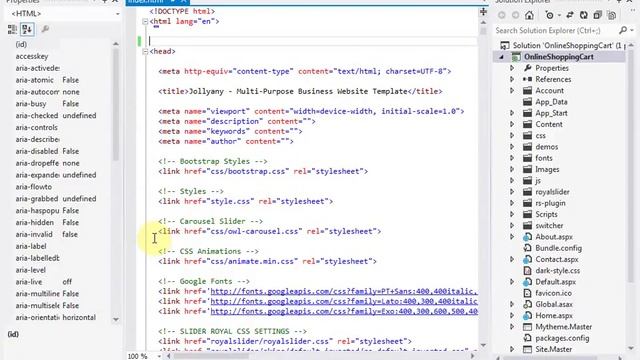Screen dimensions: 640x360
Task: Select Home.aspx in Solution Explorer
Action: [x=554, y=316]
